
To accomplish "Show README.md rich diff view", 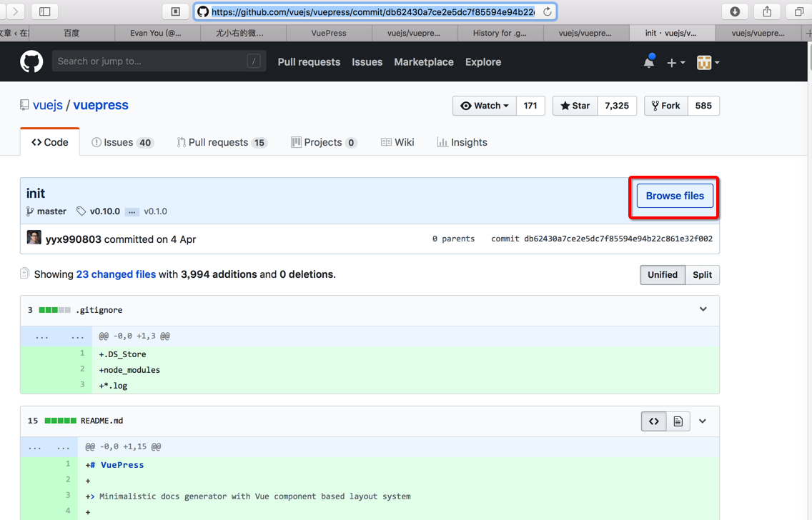I will click(x=678, y=421).
